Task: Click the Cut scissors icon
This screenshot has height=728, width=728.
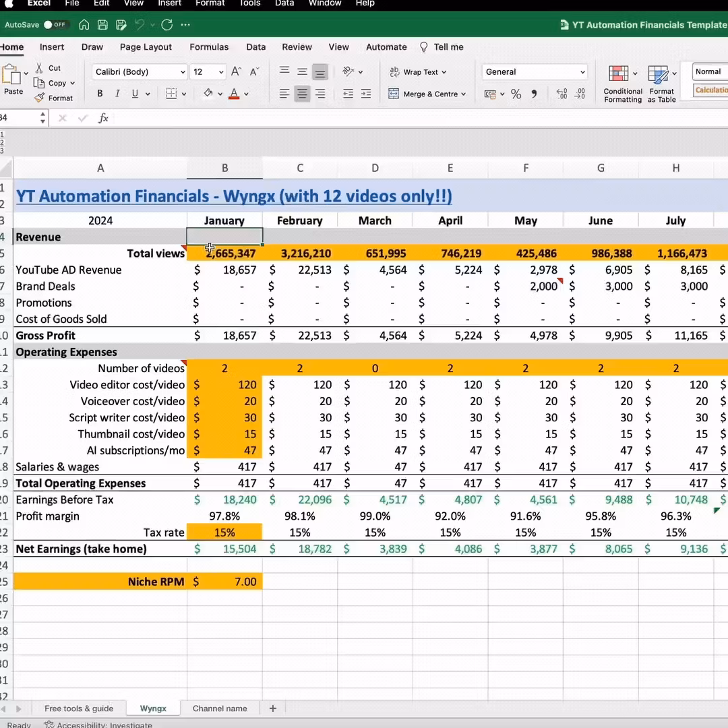Action: point(39,68)
